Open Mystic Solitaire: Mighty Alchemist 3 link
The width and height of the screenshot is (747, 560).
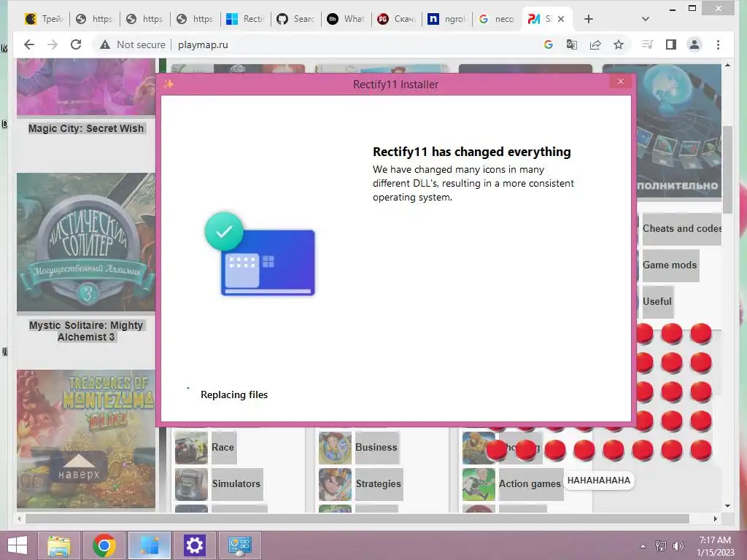click(86, 331)
